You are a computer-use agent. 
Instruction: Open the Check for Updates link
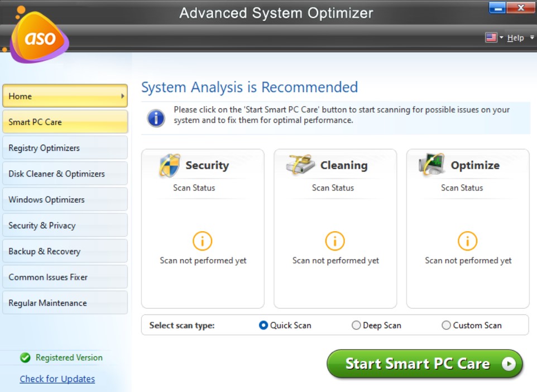point(57,379)
